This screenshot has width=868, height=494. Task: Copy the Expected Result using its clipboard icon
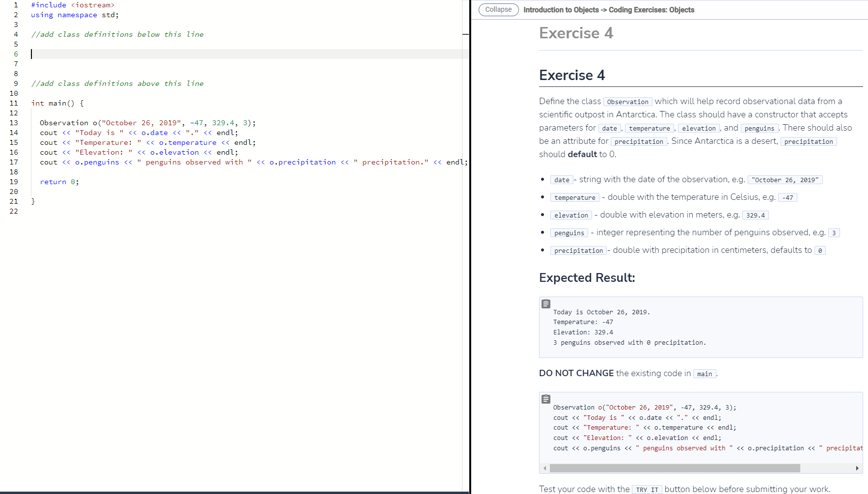pos(545,303)
